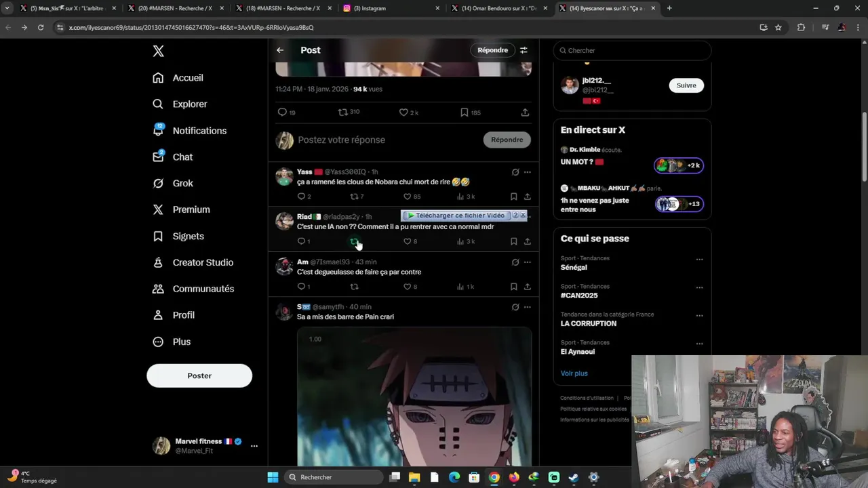Like Riad's reply with 8 likes
The width and height of the screenshot is (868, 488).
410,241
